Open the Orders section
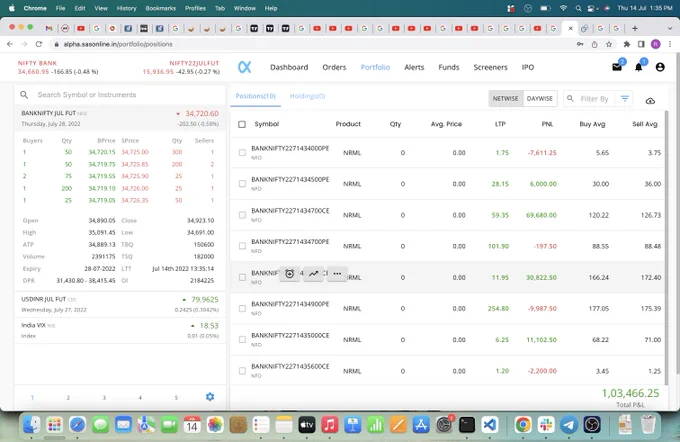 pyautogui.click(x=334, y=67)
